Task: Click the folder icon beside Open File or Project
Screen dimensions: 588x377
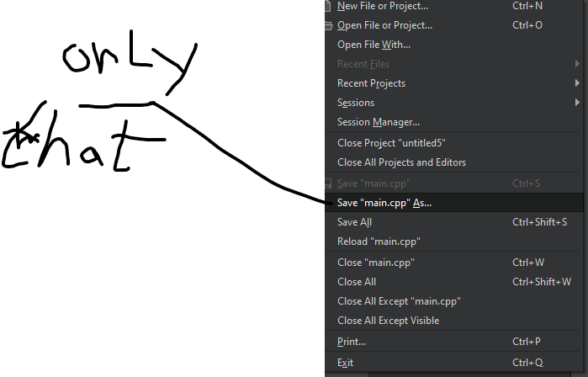Action: pos(328,25)
